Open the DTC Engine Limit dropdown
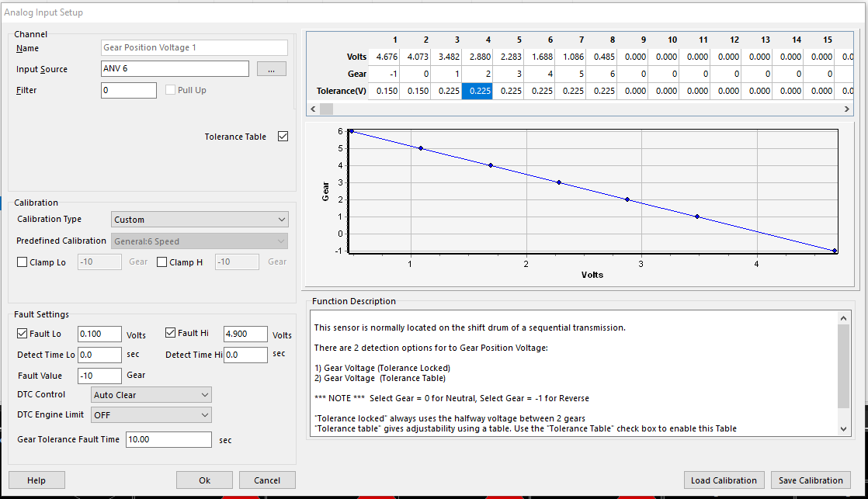Image resolution: width=868 pixels, height=499 pixels. pos(151,415)
